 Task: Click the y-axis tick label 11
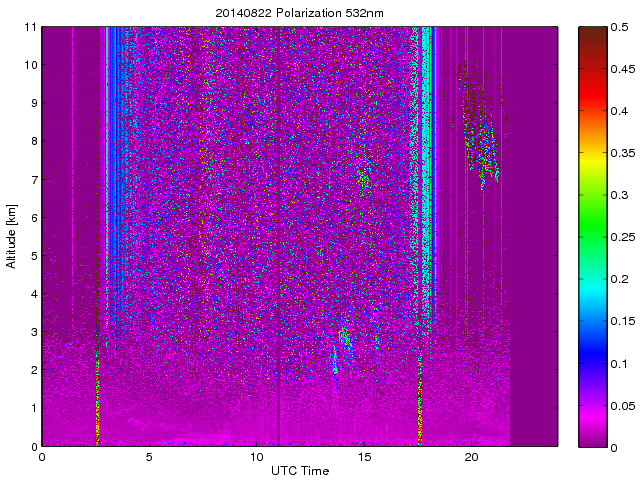[x=30, y=27]
